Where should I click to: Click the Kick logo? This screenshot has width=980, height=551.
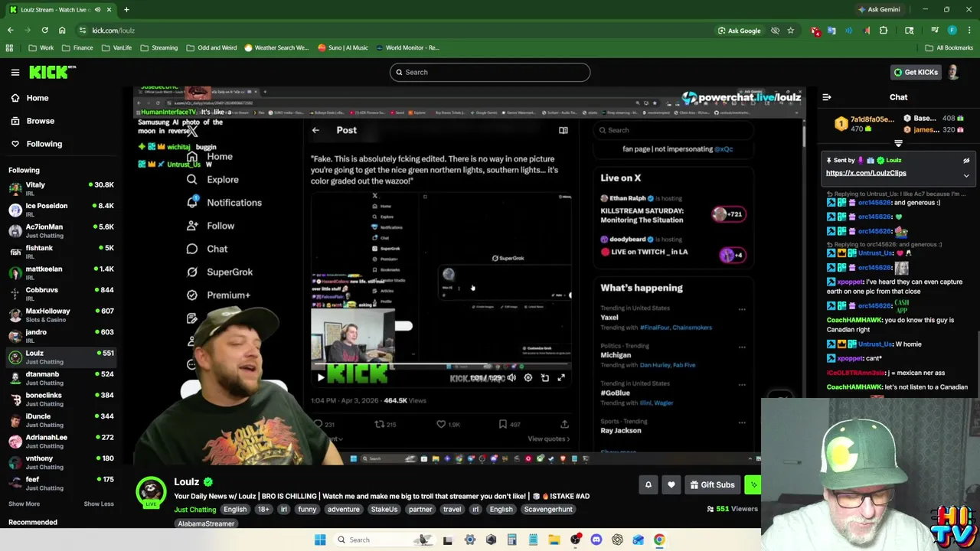[52, 72]
